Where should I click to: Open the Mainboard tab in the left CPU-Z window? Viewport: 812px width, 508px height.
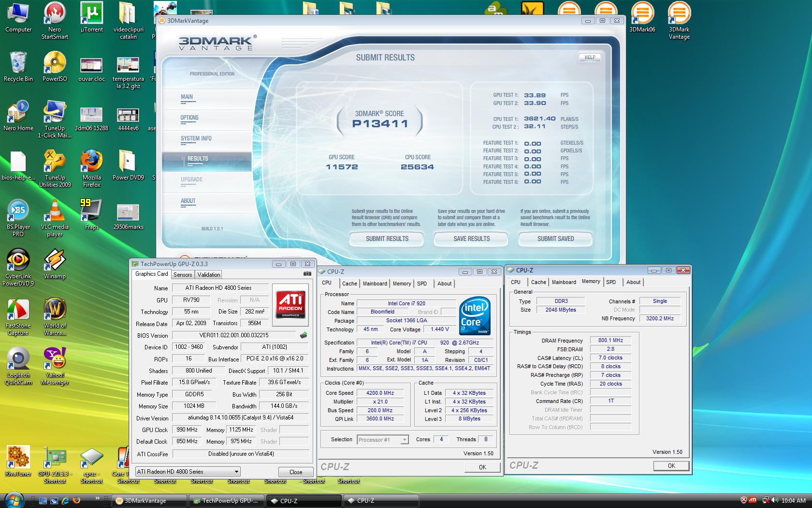click(x=375, y=284)
